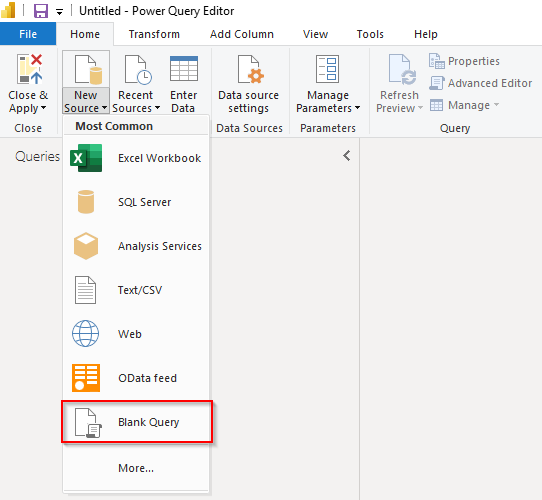This screenshot has height=500, width=542.
Task: Open the quick access toolbar dropdown arrow
Action: (x=59, y=12)
